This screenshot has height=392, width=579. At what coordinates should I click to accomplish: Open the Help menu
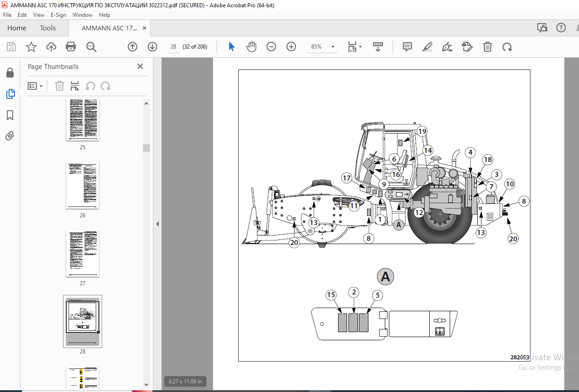tap(105, 15)
